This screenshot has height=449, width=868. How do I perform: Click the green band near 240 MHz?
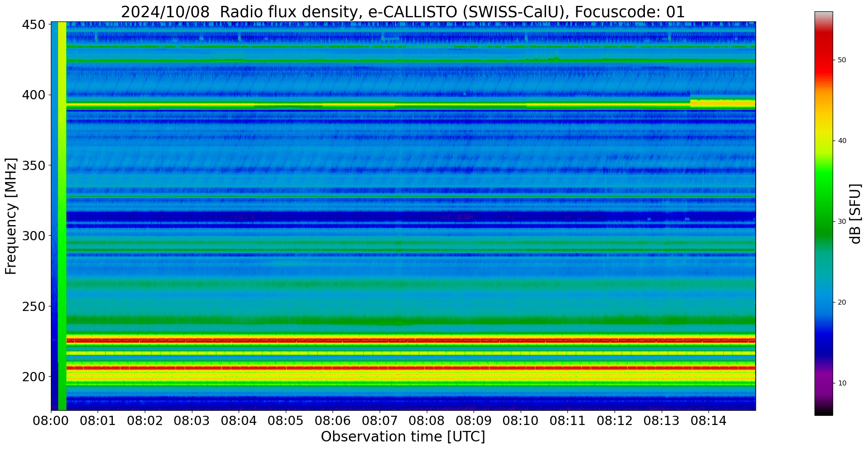[x=411, y=320]
